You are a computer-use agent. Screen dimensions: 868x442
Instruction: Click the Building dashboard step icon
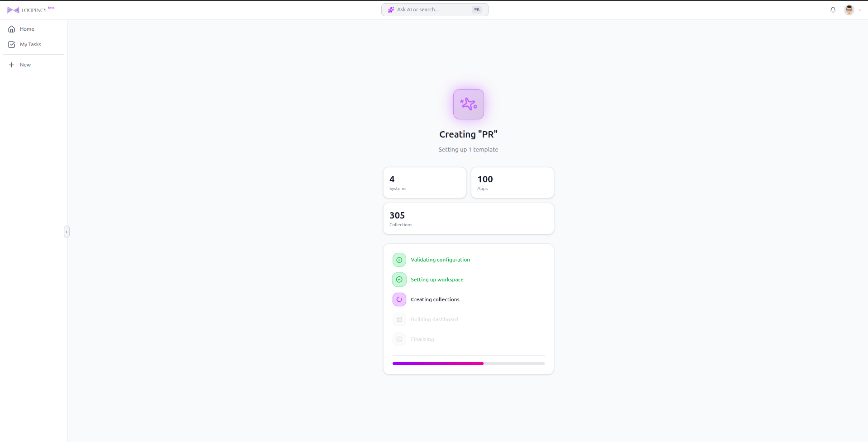pos(399,319)
